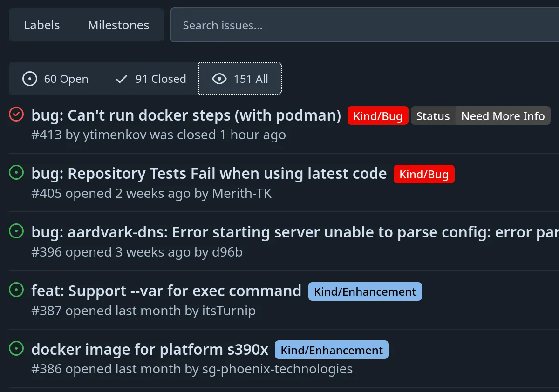The height and width of the screenshot is (392, 559).
Task: Filter by red Kind/Bug label on issue #413
Action: tap(378, 116)
